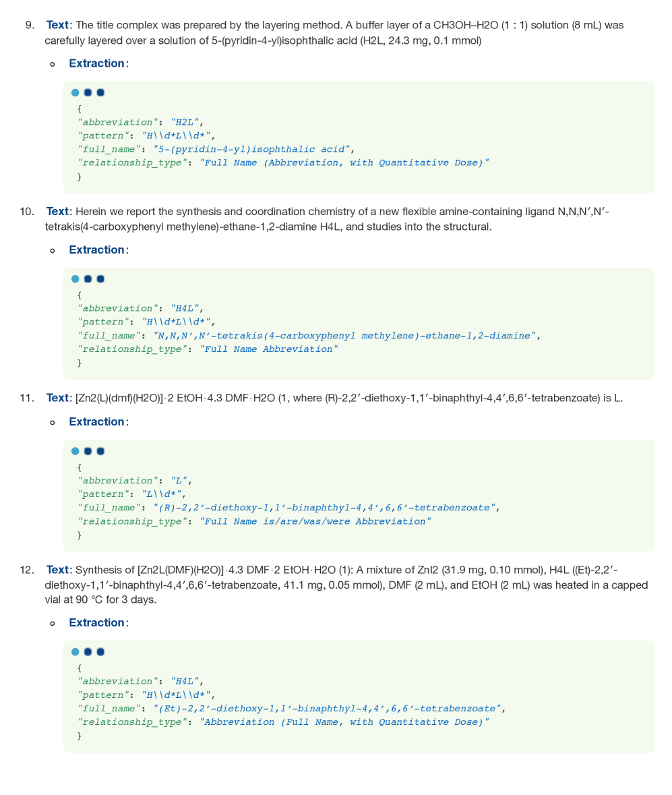Screen dimensions: 672x795
Task: Click the light blue dot in item 11's code block
Action: (x=75, y=451)
